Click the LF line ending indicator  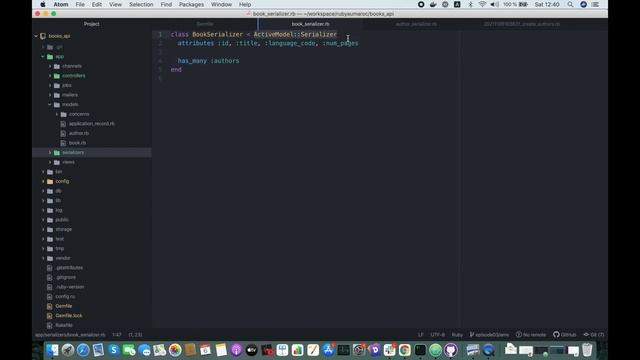[x=420, y=335]
